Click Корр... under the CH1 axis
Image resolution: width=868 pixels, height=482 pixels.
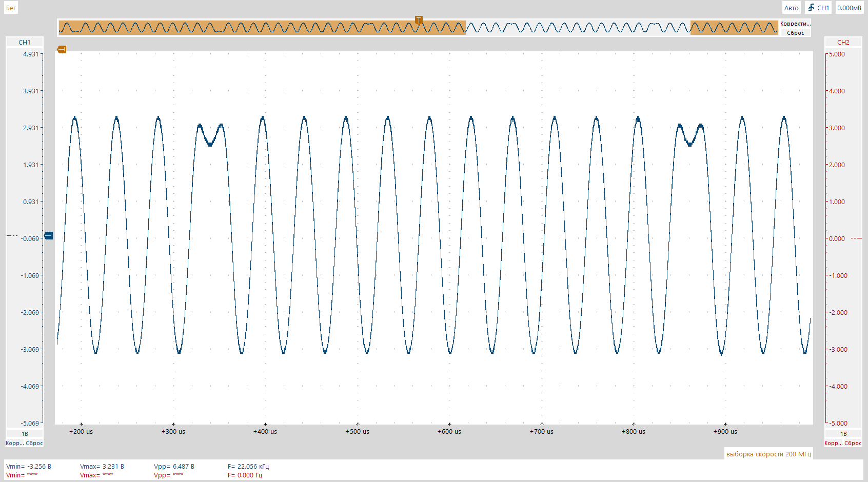coord(14,443)
